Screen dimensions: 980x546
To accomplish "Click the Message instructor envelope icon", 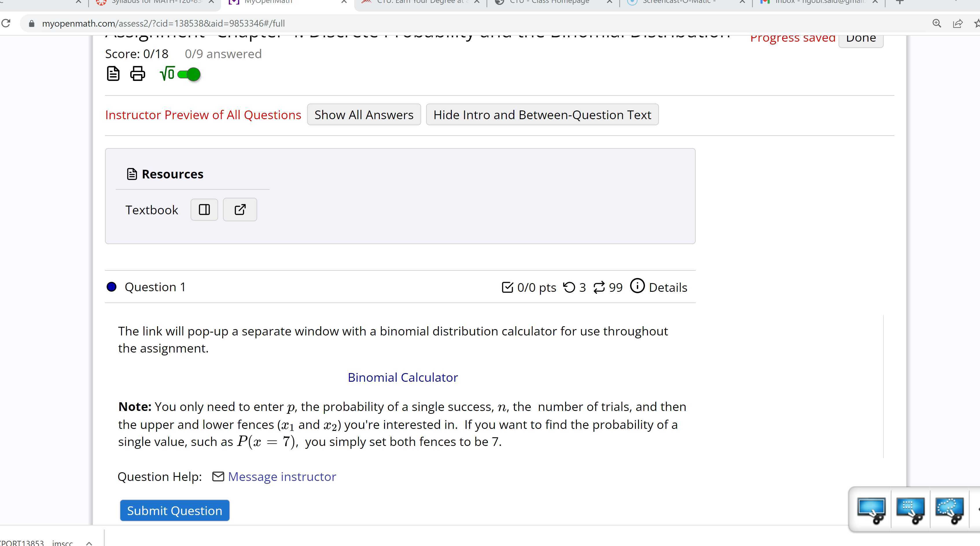I will tap(218, 476).
